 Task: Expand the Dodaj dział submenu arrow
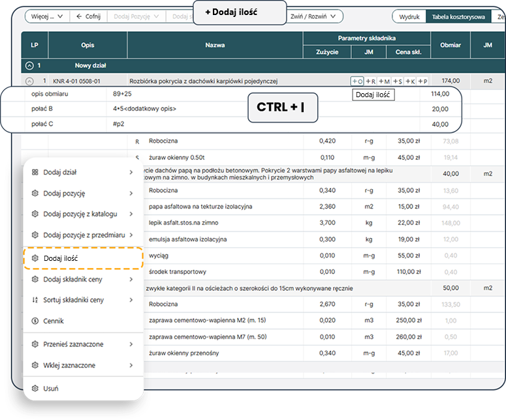131,172
